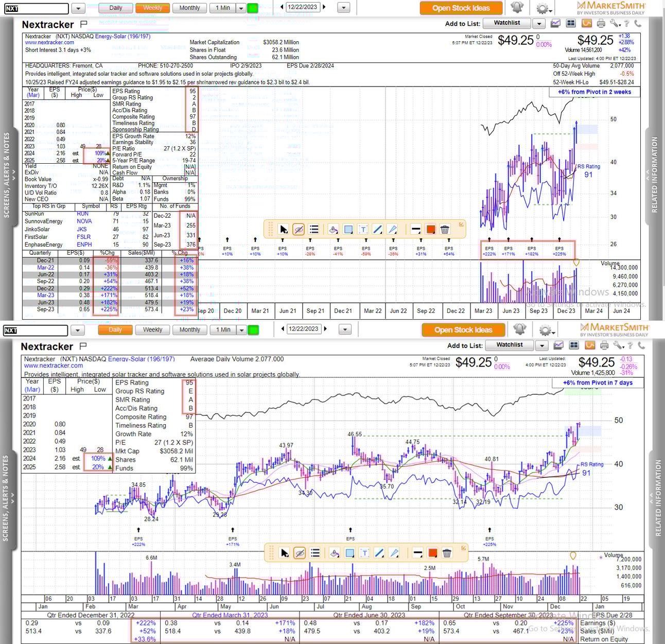This screenshot has width=665, height=644.
Task: Click the NXT symbol input in top window
Action: pos(36,8)
